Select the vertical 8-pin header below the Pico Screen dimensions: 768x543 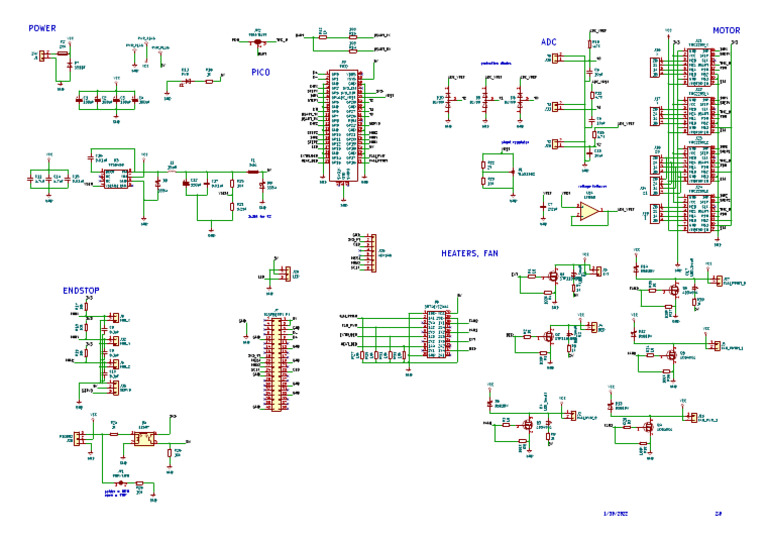373,253
